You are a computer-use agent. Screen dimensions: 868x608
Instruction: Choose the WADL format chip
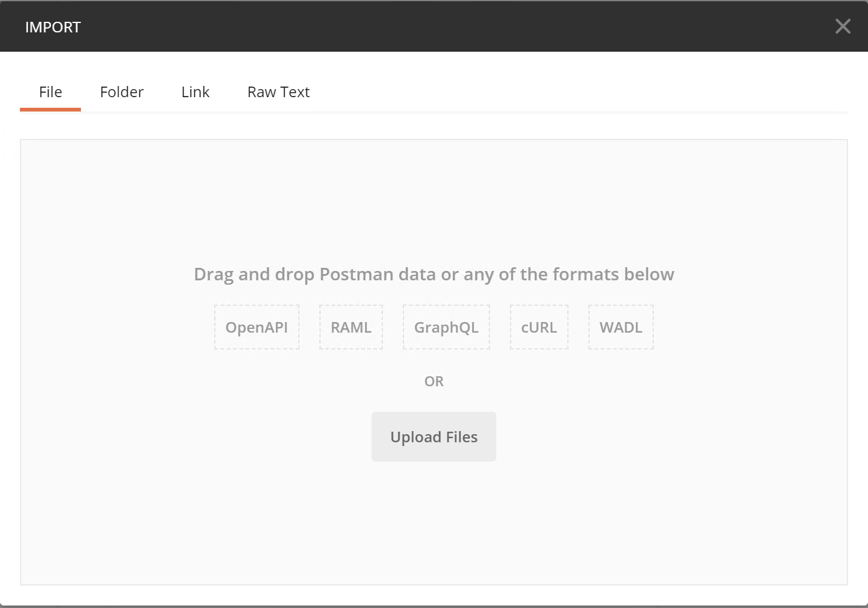tap(620, 326)
